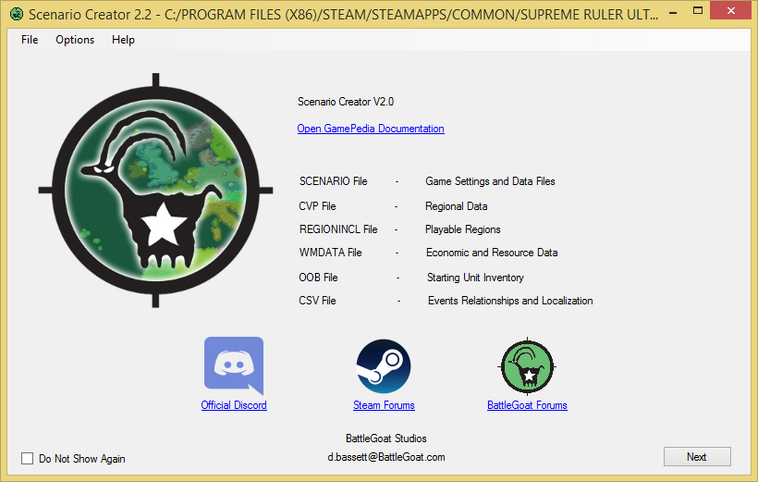Click the 'REGIONINCL File' label
Image resolution: width=758 pixels, height=482 pixels.
coord(338,230)
